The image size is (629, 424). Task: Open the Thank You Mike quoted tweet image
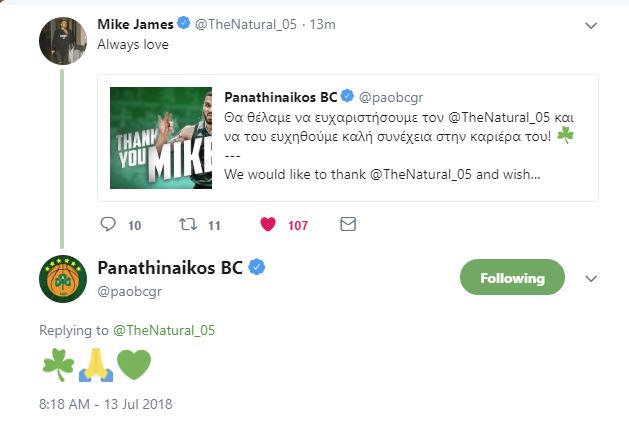click(x=162, y=139)
